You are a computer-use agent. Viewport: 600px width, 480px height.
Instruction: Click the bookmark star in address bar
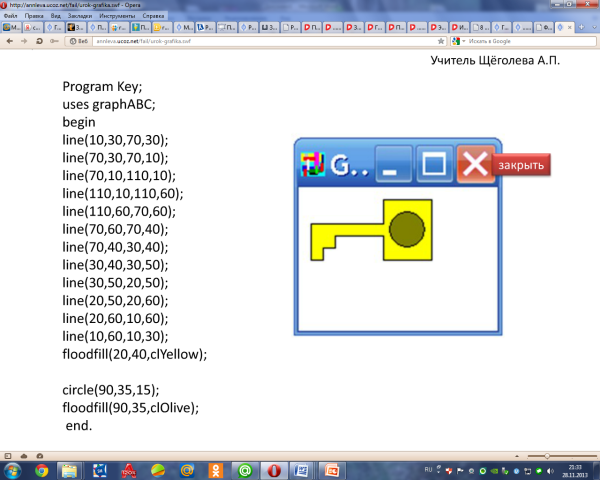point(439,42)
